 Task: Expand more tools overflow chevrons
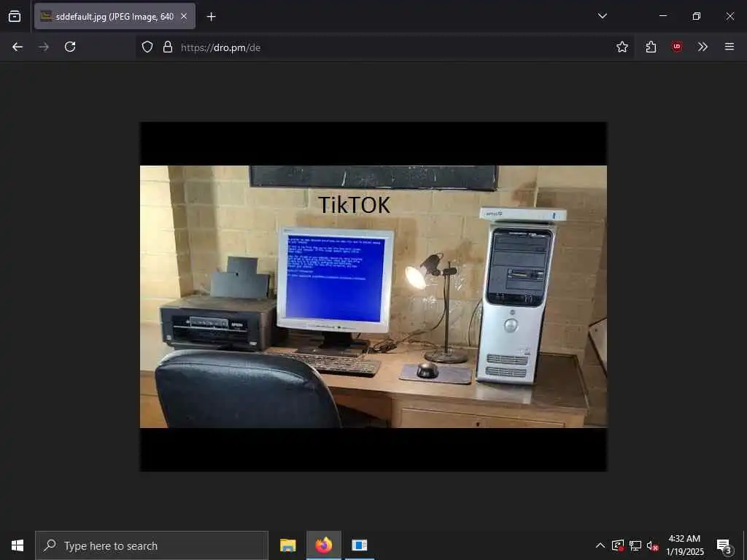click(x=703, y=47)
